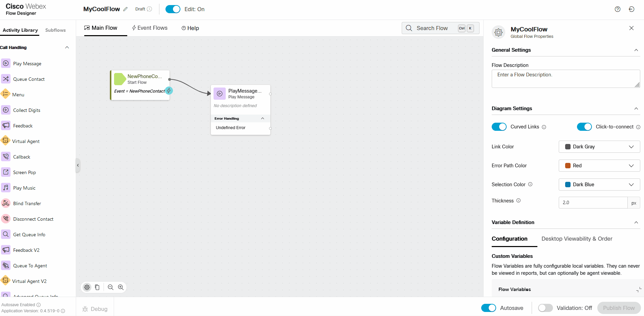This screenshot has height=316, width=644.
Task: Select the Queue Contact icon in library
Action: coord(6,79)
